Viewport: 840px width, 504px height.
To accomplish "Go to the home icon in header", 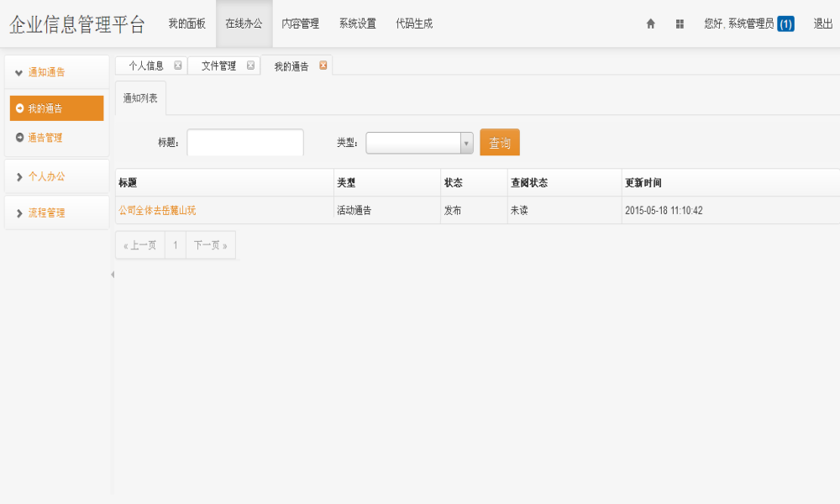I will click(x=650, y=24).
